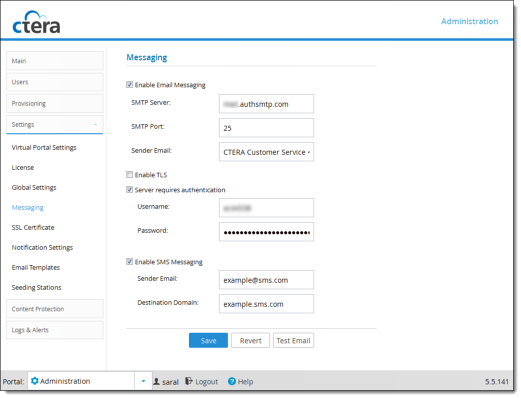Screen dimensions: 521x398
Task: Open Seeding Stations
Action: click(36, 287)
